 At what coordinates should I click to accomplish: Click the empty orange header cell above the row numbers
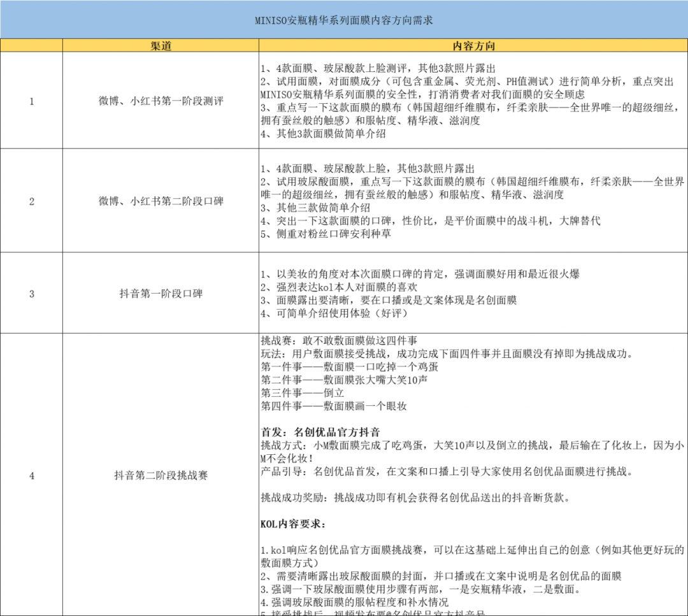pyautogui.click(x=31, y=46)
